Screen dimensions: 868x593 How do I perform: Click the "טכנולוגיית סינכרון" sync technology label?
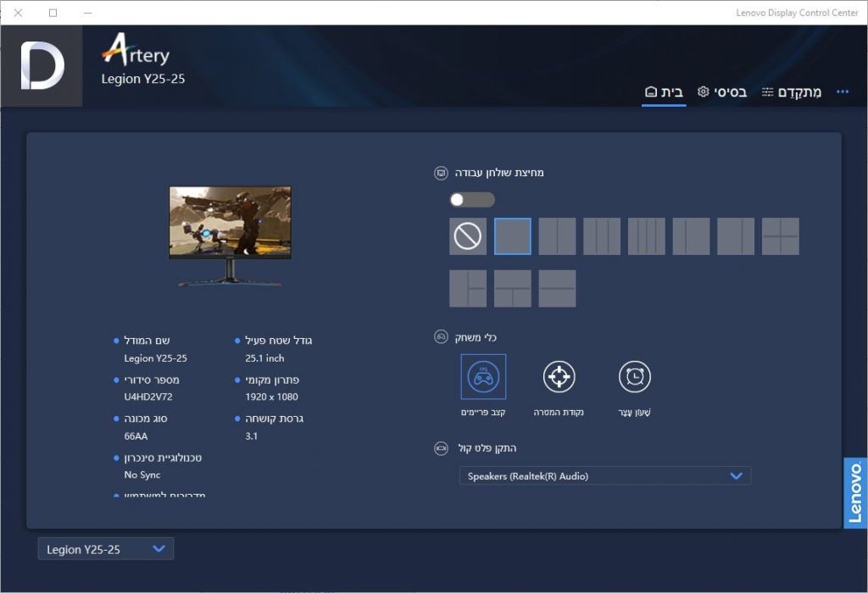coord(163,458)
